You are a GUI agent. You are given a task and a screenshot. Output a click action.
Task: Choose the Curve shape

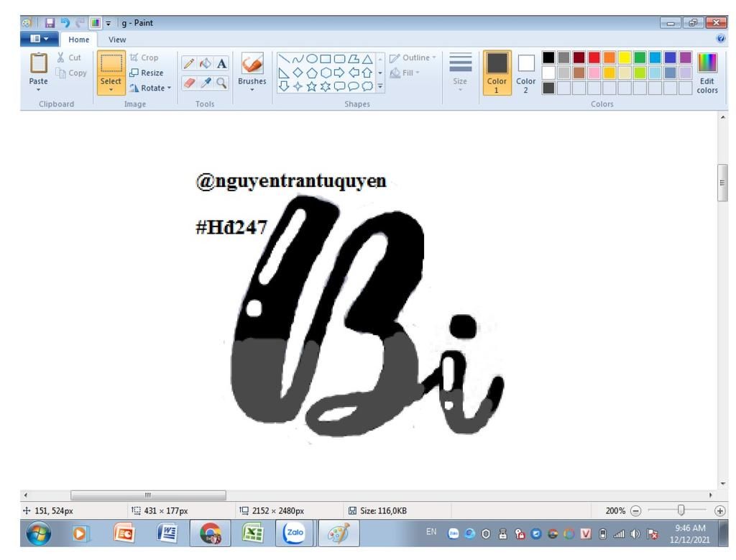coord(298,59)
